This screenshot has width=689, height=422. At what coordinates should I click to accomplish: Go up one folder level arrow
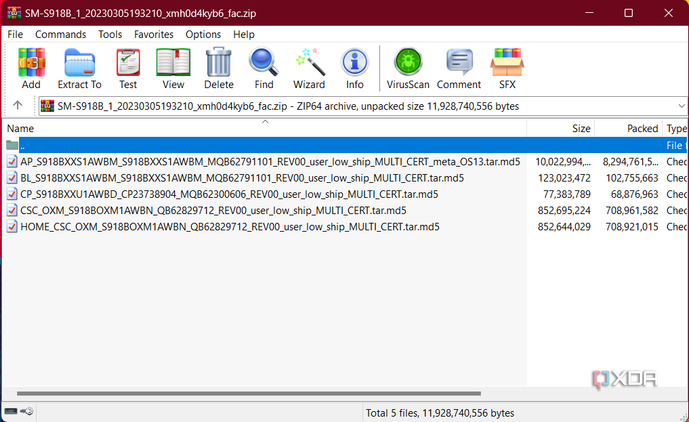[18, 106]
